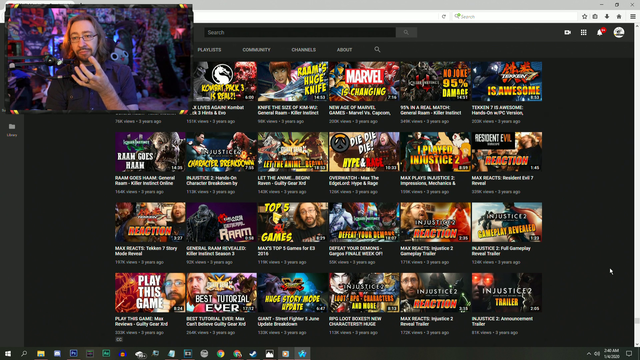640x360 pixels.
Task: Focus the YouTube search field
Action: pos(300,32)
